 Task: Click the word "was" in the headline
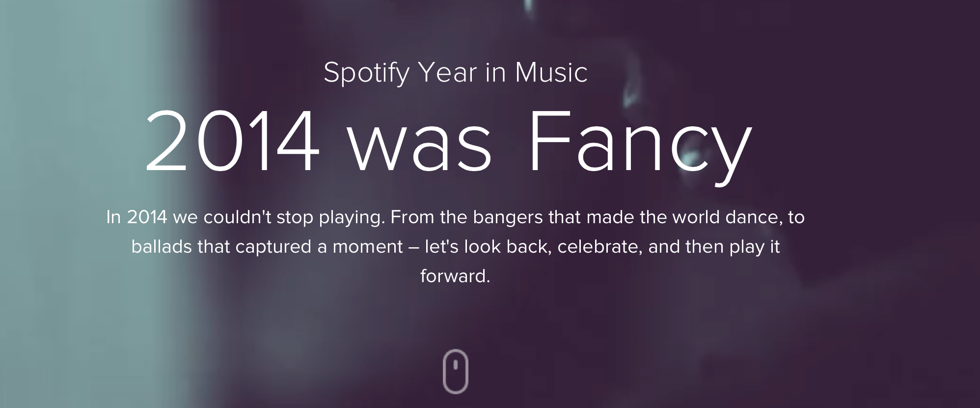point(420,147)
